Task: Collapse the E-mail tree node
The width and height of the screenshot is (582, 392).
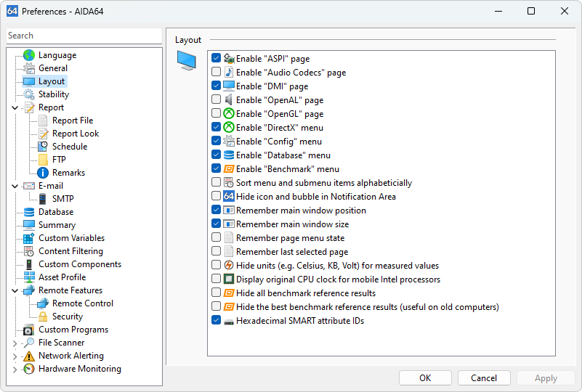Action: tap(15, 186)
